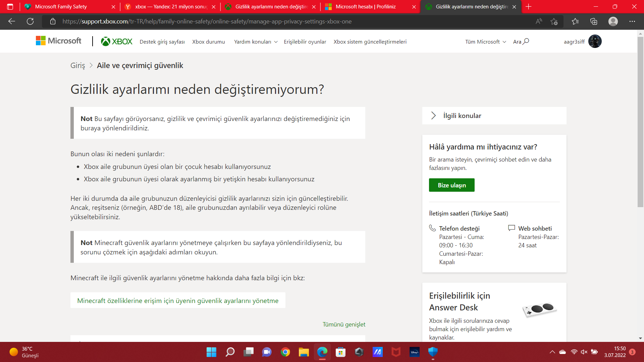Open browser Settings and more menu
The width and height of the screenshot is (644, 362).
(x=632, y=21)
